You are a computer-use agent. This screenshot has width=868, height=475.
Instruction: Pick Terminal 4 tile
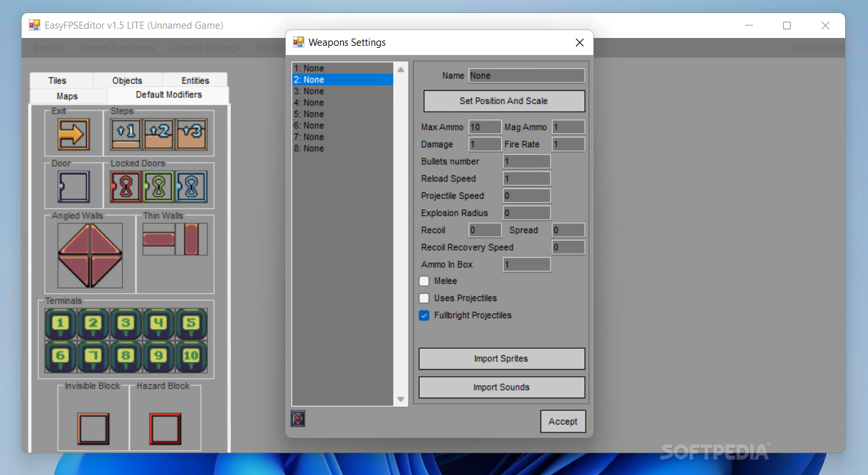click(x=159, y=325)
